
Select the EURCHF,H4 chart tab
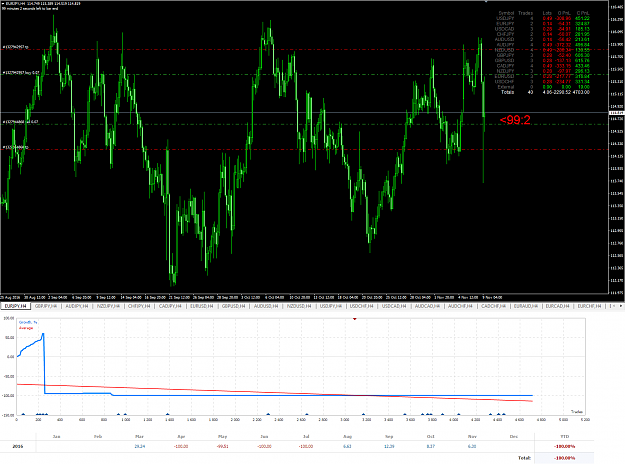(x=589, y=306)
